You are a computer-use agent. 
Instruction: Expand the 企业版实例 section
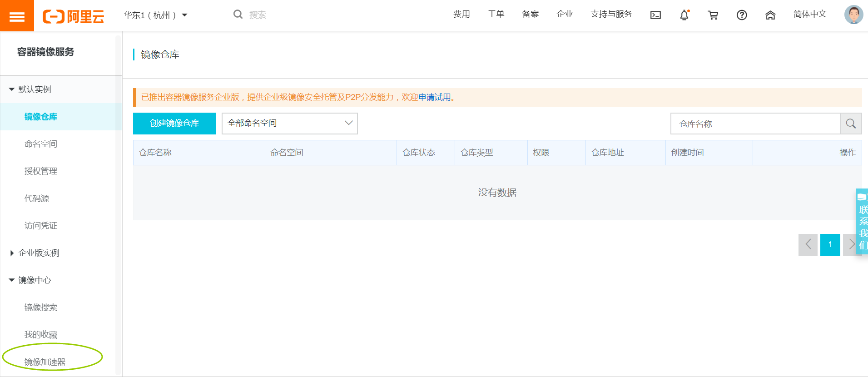pyautogui.click(x=35, y=253)
